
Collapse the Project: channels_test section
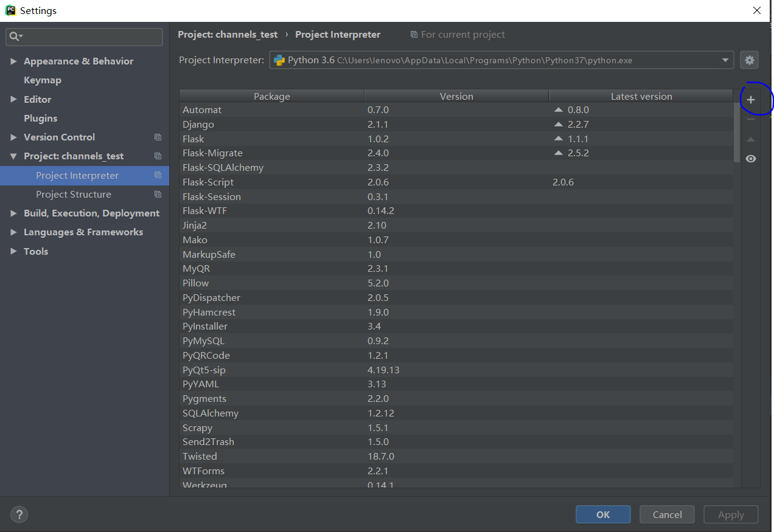click(x=13, y=156)
